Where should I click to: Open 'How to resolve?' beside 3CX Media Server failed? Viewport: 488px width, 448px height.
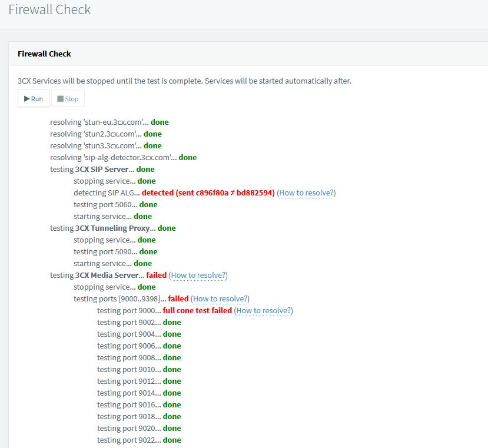pyautogui.click(x=198, y=275)
